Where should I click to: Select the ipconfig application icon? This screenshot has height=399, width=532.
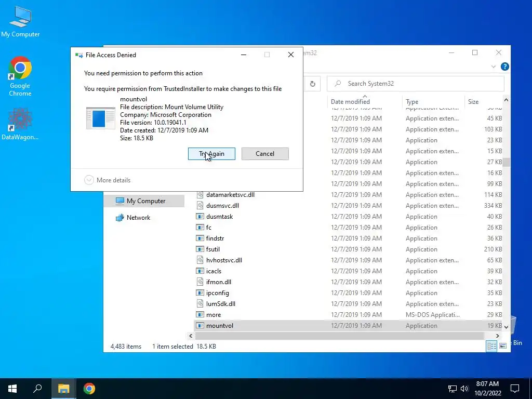(200, 293)
